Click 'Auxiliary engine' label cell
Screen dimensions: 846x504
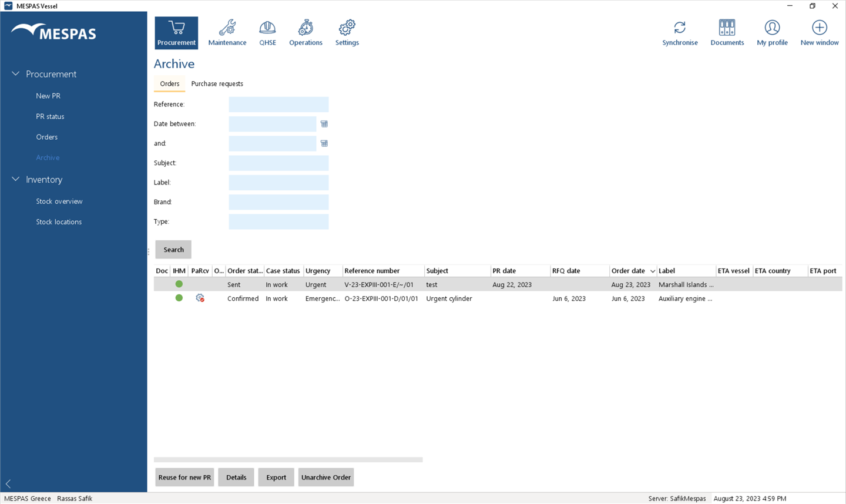tap(685, 298)
